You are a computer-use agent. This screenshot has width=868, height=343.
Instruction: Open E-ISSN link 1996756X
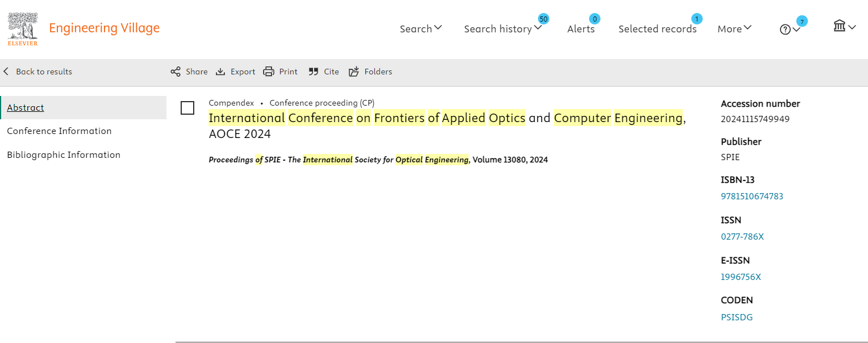(741, 277)
